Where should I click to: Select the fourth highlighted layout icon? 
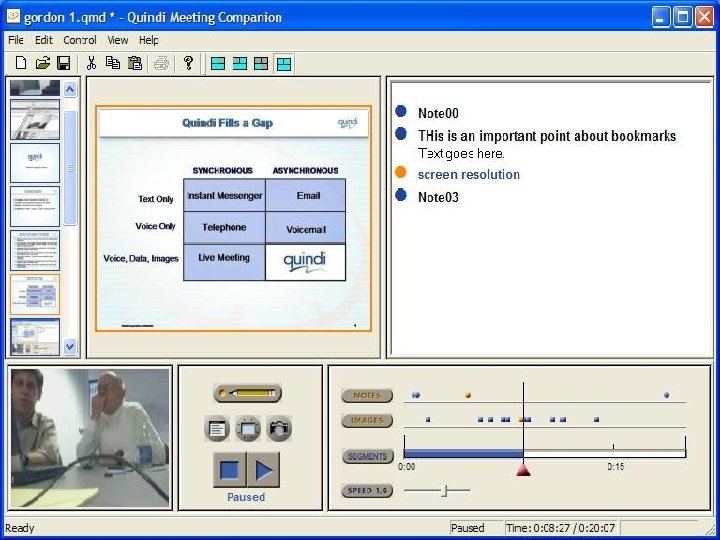pos(284,64)
